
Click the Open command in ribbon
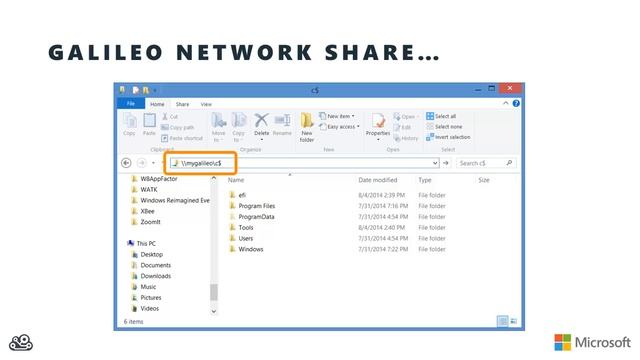tap(406, 117)
